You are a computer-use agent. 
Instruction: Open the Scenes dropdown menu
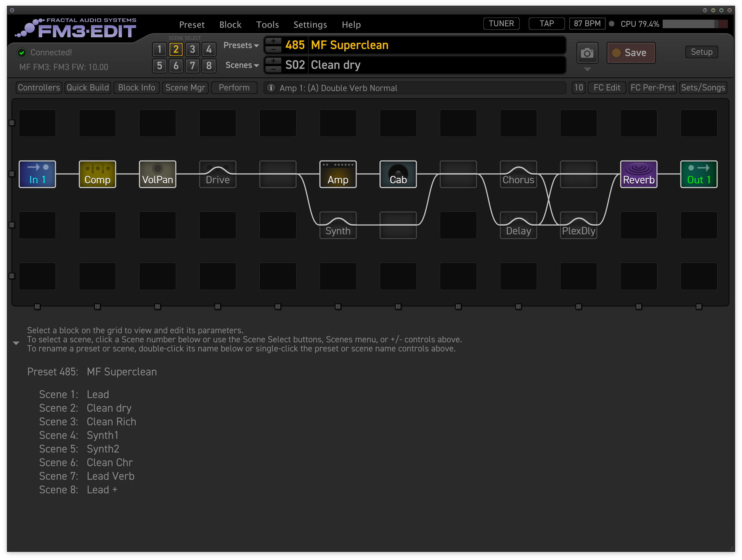point(242,65)
